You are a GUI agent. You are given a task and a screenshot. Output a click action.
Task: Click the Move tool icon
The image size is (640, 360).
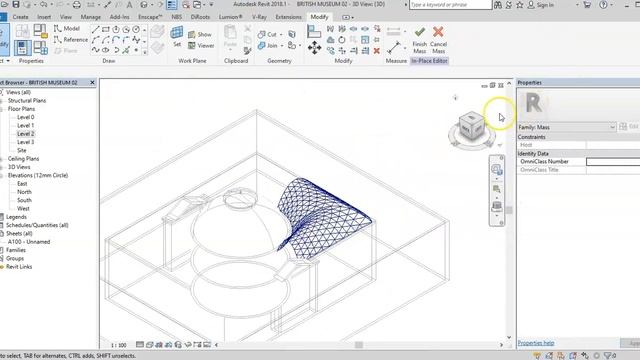pyautogui.click(x=314, y=48)
